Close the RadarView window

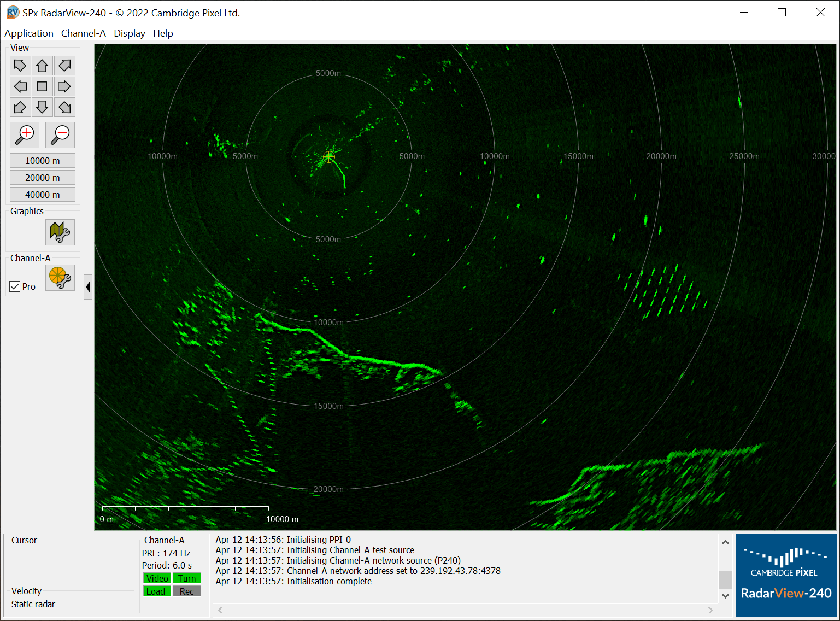[820, 13]
